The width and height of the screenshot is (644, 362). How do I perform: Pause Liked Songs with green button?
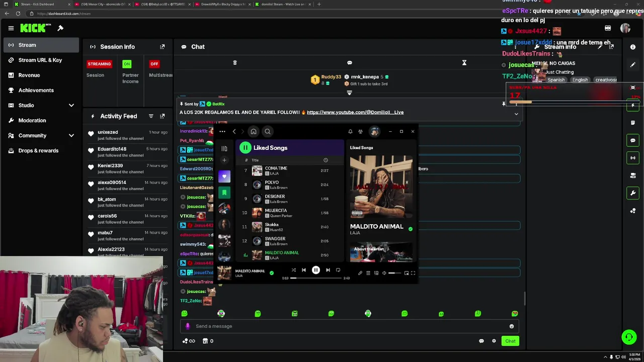pos(245,148)
